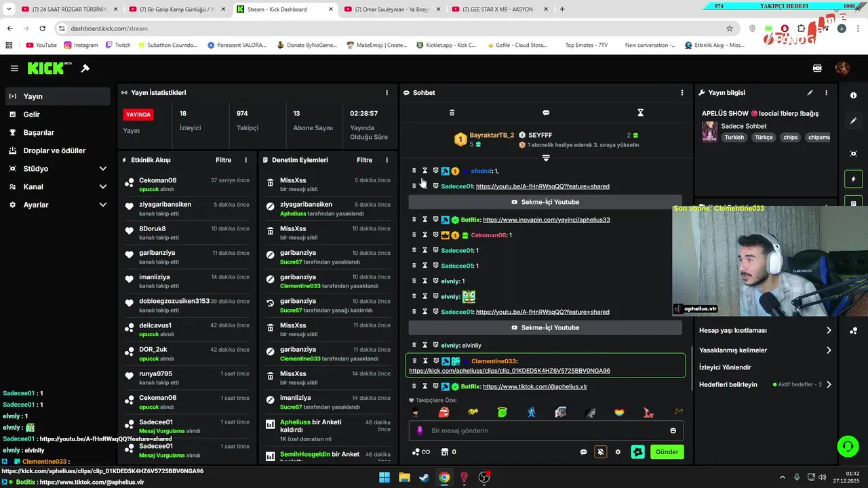
Task: Open BotRix tiktok.com link in chat
Action: point(534,386)
